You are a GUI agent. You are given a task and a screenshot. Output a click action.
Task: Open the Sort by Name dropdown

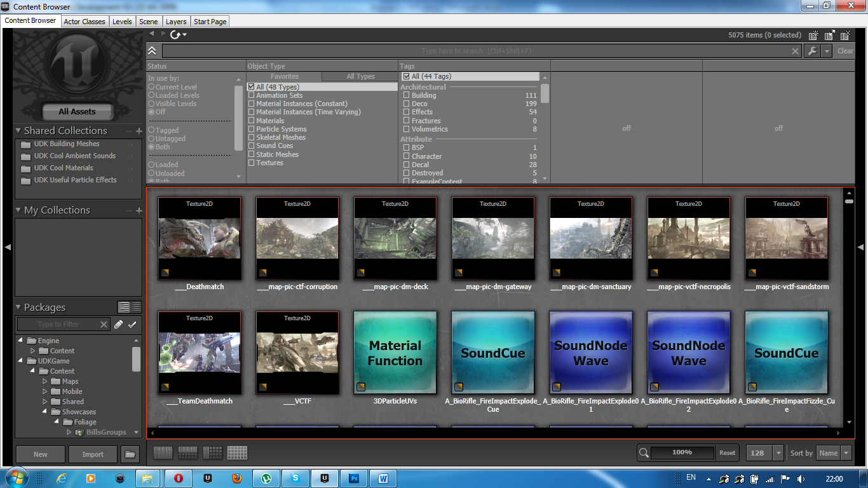click(846, 453)
